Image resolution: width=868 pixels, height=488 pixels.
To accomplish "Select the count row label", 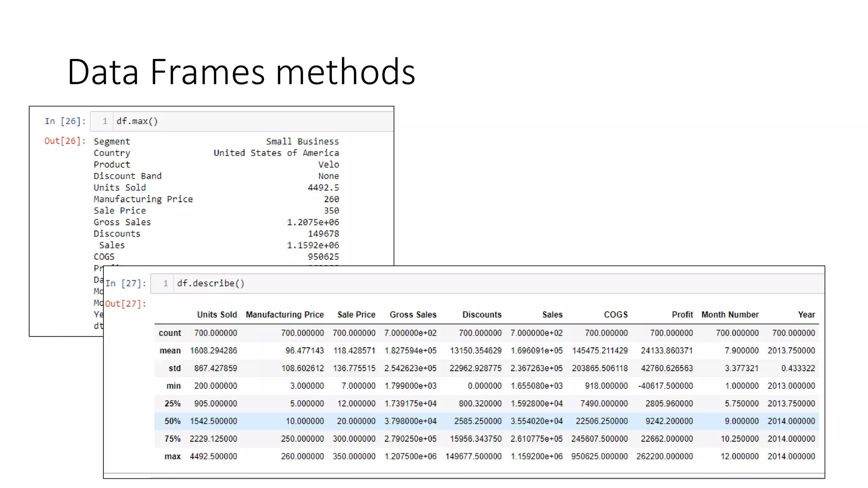I will (170, 333).
